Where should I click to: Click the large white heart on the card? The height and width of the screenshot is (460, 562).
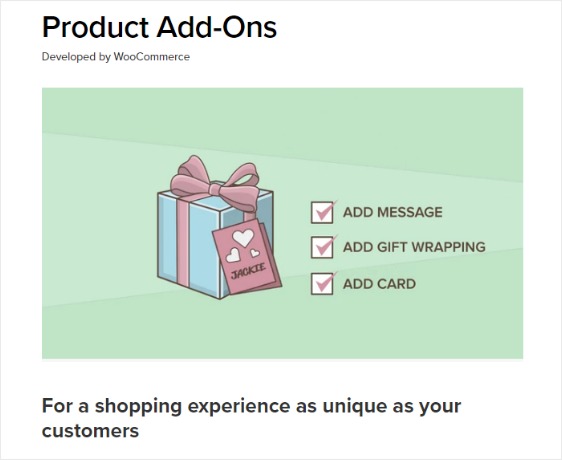click(x=243, y=237)
